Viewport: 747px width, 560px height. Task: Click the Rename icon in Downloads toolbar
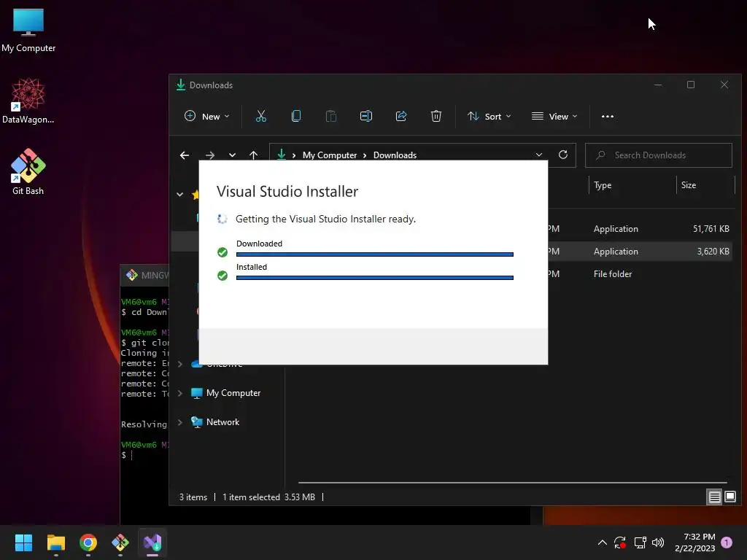366,116
